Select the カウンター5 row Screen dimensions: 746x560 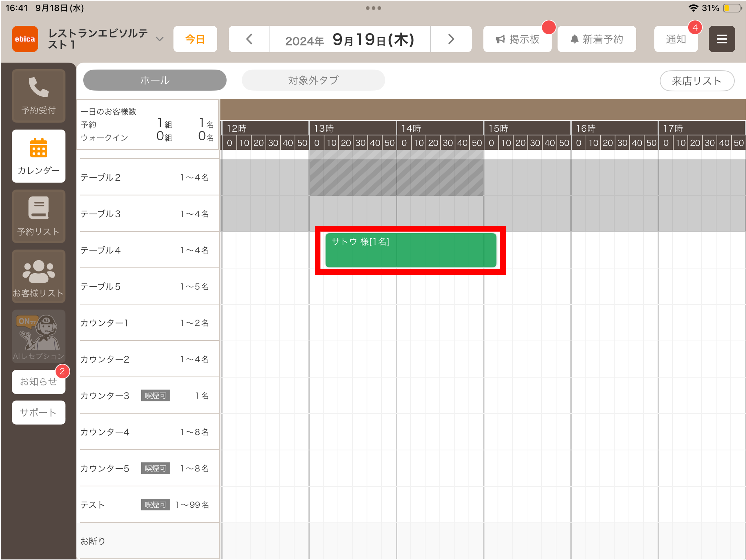coord(149,468)
